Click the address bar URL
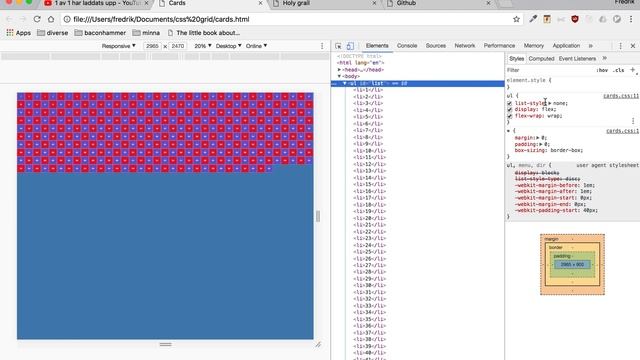 coord(161,19)
